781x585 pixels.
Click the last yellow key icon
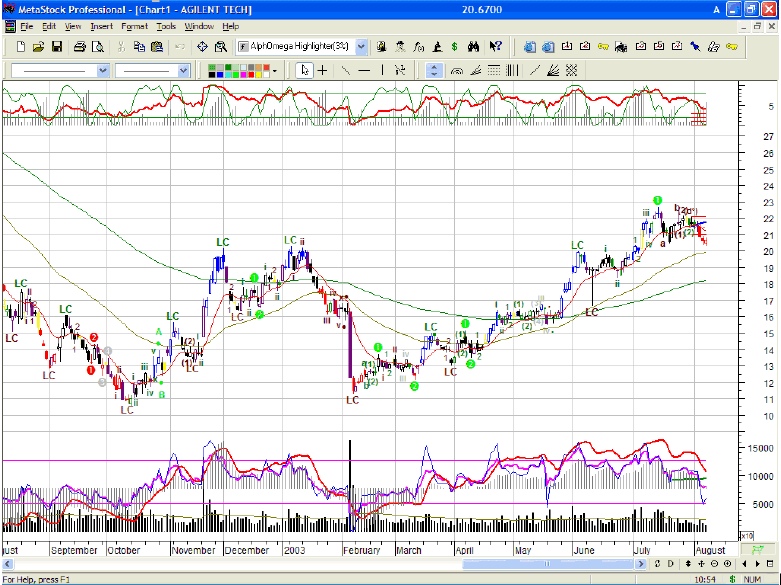pyautogui.click(x=732, y=47)
